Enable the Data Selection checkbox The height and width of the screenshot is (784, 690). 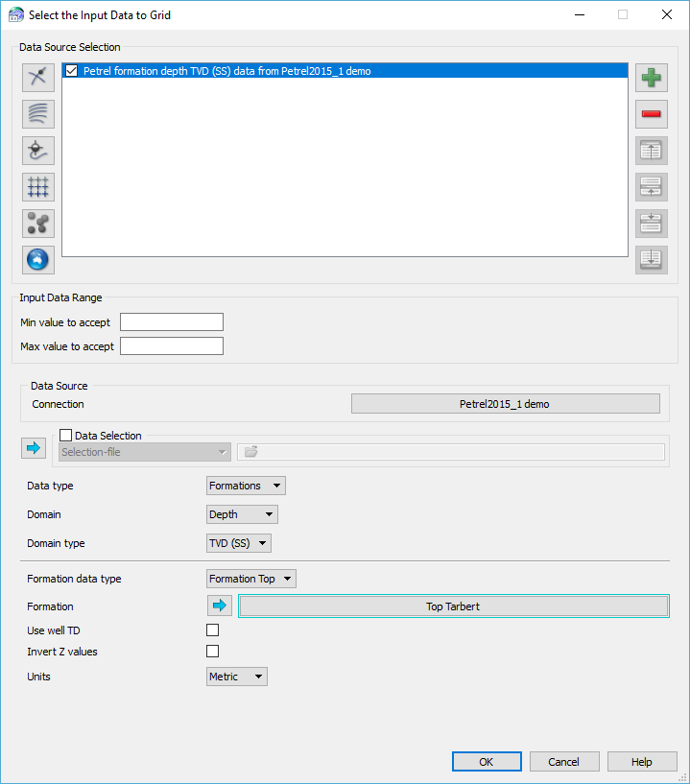coord(66,436)
